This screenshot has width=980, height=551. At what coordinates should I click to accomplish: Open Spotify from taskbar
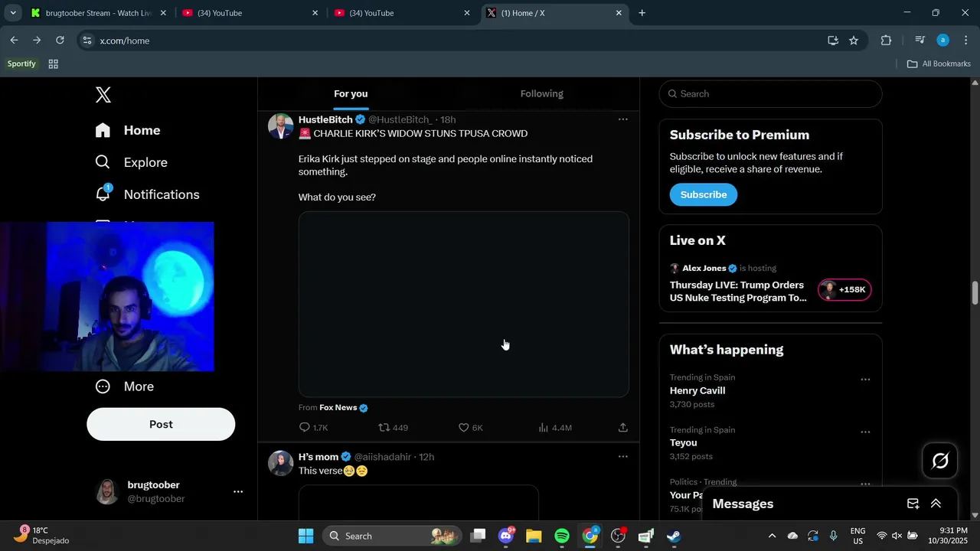click(562, 536)
